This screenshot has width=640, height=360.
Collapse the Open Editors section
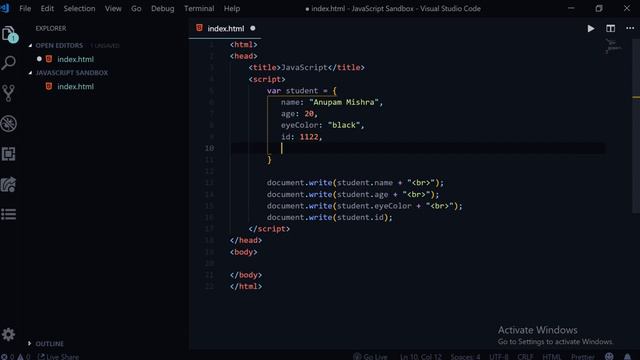pyautogui.click(x=59, y=45)
